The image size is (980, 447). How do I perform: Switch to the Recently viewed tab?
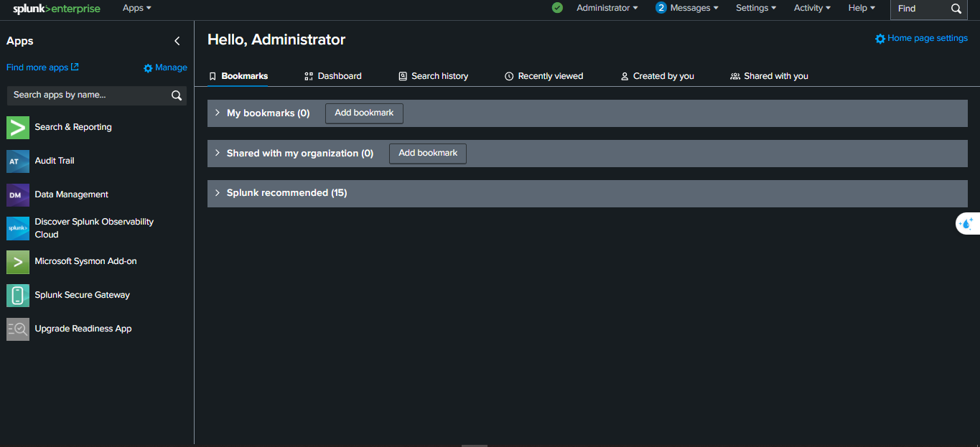[x=543, y=75]
